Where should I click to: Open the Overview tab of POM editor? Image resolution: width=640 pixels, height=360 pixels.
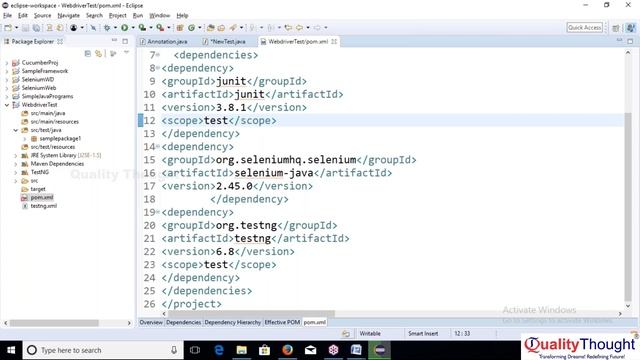[151, 322]
